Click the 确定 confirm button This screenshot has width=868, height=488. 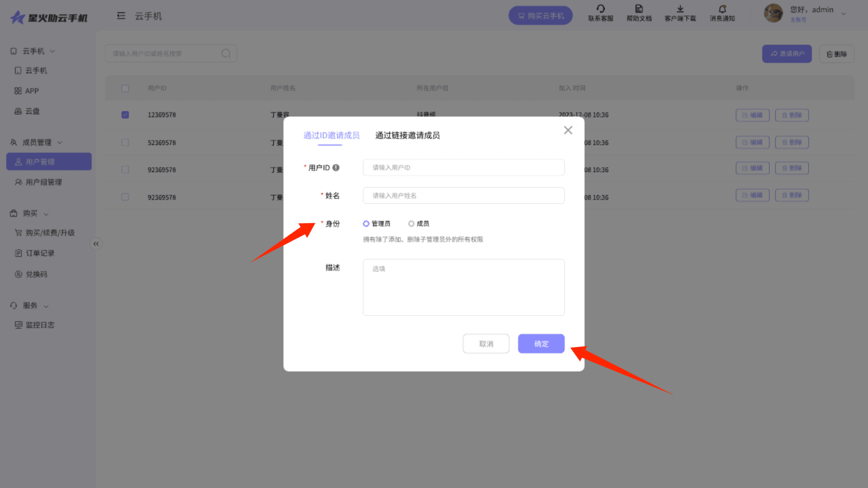point(541,344)
